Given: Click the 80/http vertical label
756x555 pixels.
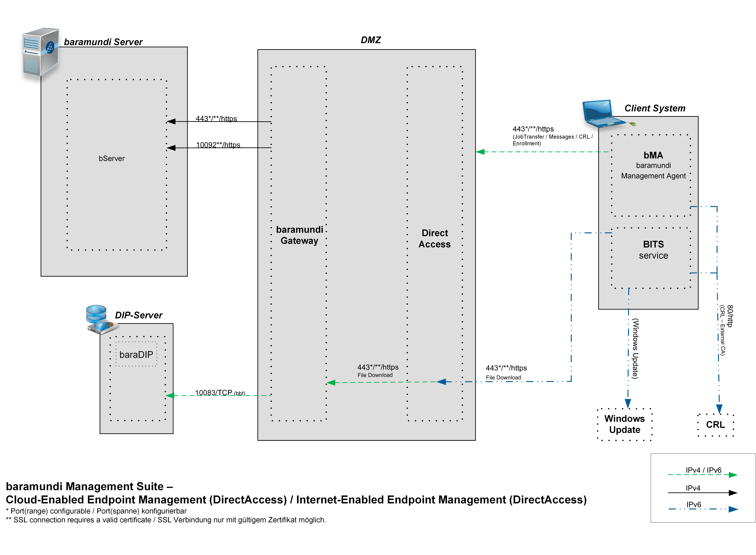Looking at the screenshot, I should pos(730,316).
